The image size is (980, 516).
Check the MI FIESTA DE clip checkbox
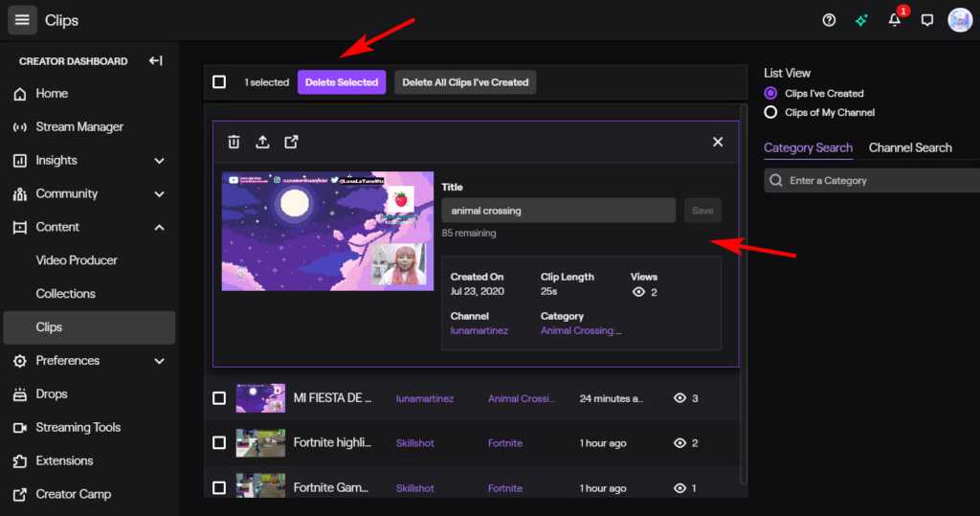[x=219, y=398]
